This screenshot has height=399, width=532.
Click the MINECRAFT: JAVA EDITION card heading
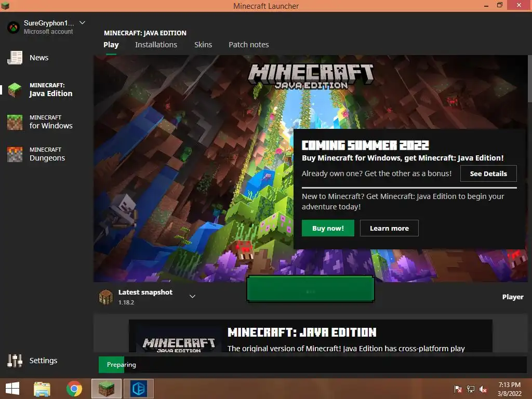(302, 332)
